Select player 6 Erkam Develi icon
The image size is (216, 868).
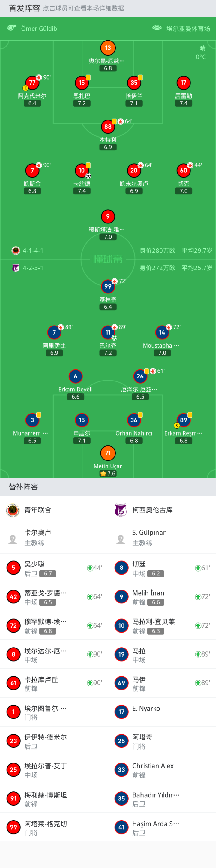(75, 376)
